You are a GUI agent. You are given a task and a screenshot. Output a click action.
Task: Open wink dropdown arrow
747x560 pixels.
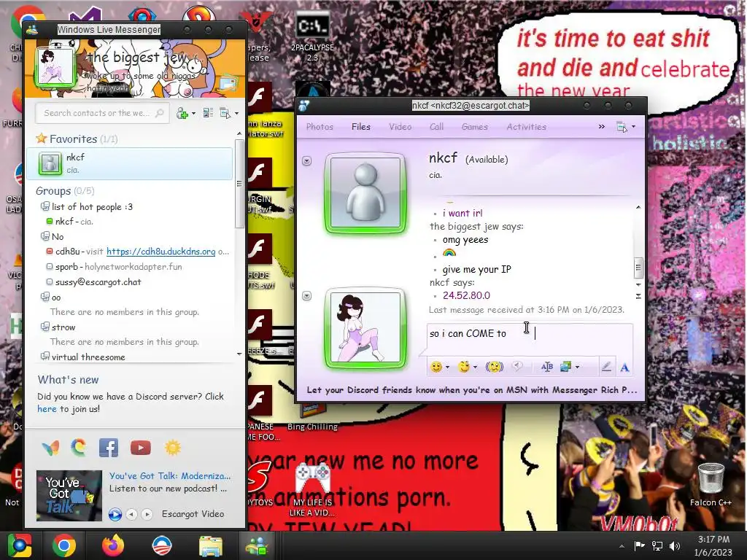click(x=475, y=367)
